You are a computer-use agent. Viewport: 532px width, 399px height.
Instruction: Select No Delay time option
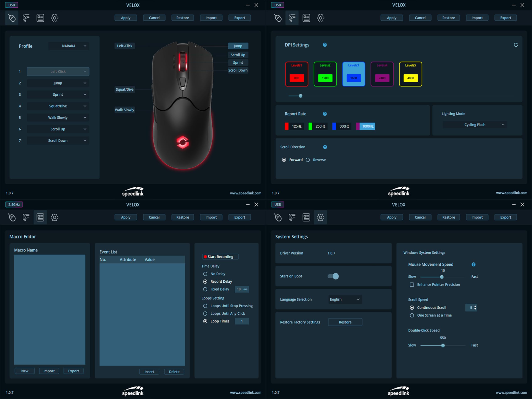point(205,274)
